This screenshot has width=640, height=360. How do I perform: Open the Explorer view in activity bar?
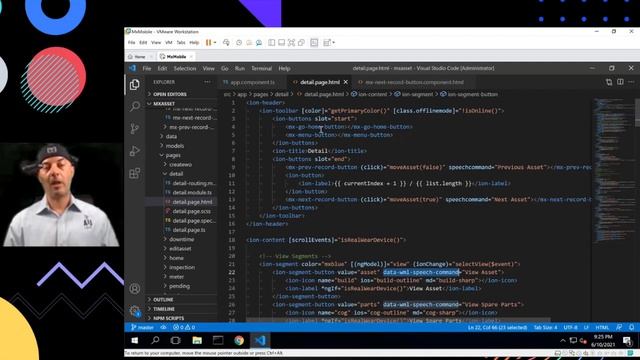[x=134, y=84]
